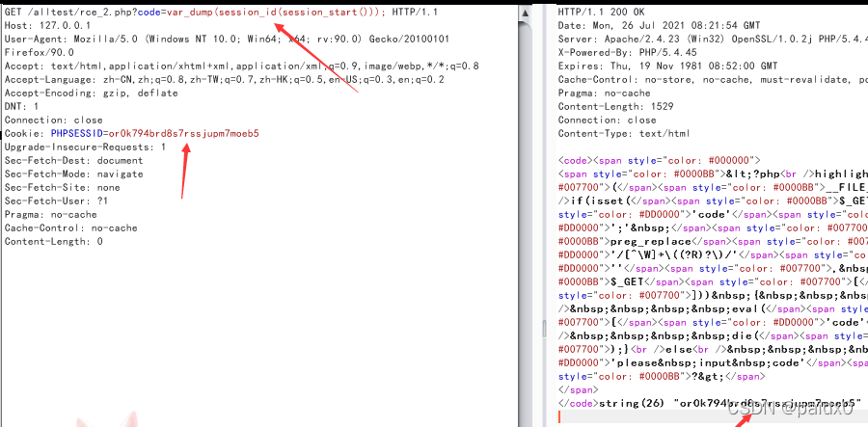The width and height of the screenshot is (868, 427).
Task: Click the Cache-Control: no-cache request header
Action: pyautogui.click(x=70, y=227)
